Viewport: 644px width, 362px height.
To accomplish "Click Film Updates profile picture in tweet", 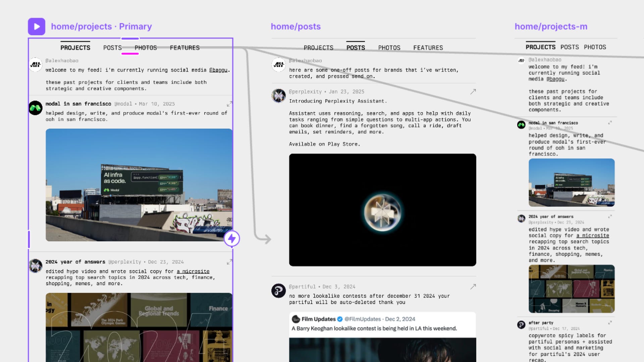I will 296,319.
